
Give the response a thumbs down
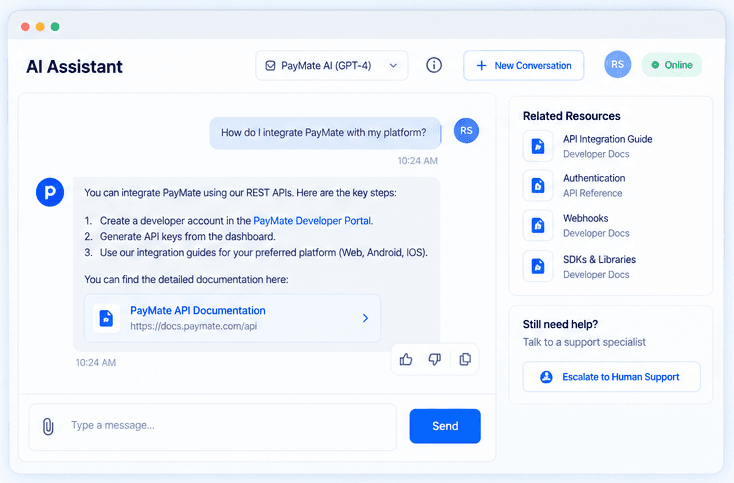(x=435, y=359)
